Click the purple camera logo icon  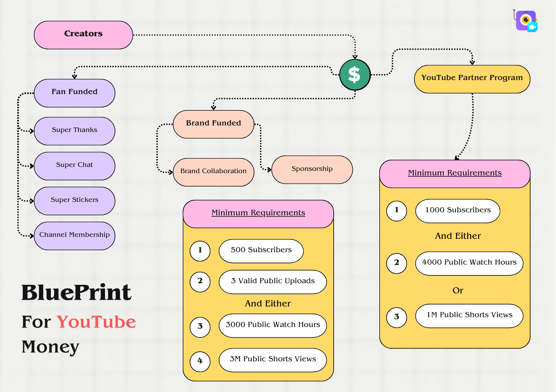coord(526,21)
